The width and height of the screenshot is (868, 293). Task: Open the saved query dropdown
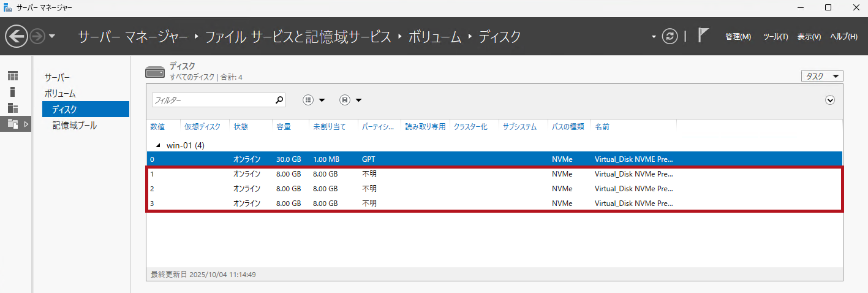pyautogui.click(x=350, y=100)
